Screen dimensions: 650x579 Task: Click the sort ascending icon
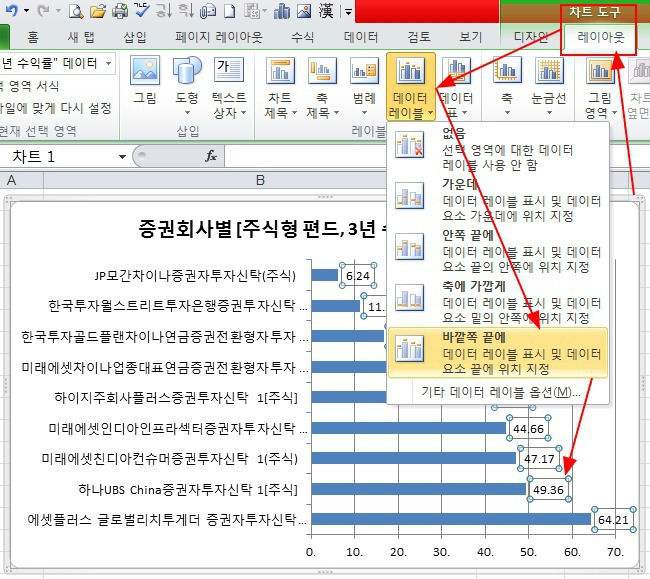pos(164,10)
